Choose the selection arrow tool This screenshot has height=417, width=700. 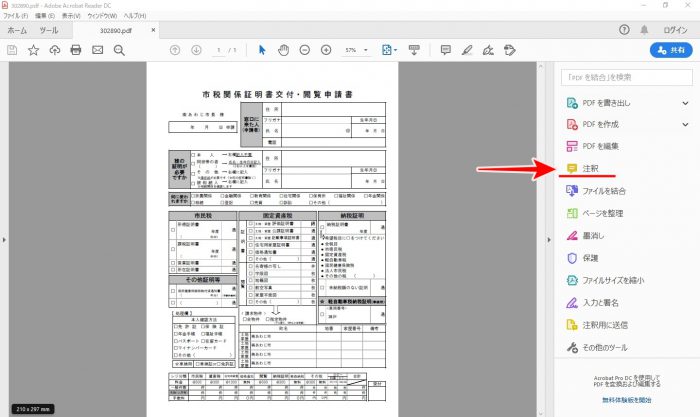[262, 50]
